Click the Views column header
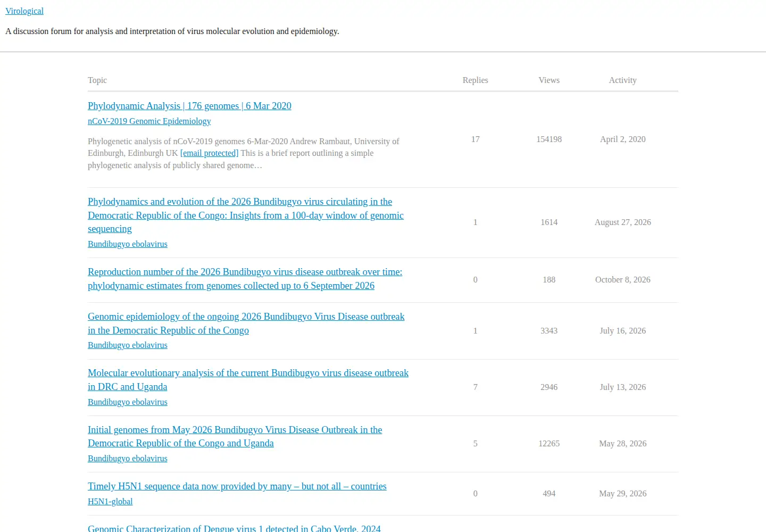This screenshot has height=532, width=766. pyautogui.click(x=549, y=80)
